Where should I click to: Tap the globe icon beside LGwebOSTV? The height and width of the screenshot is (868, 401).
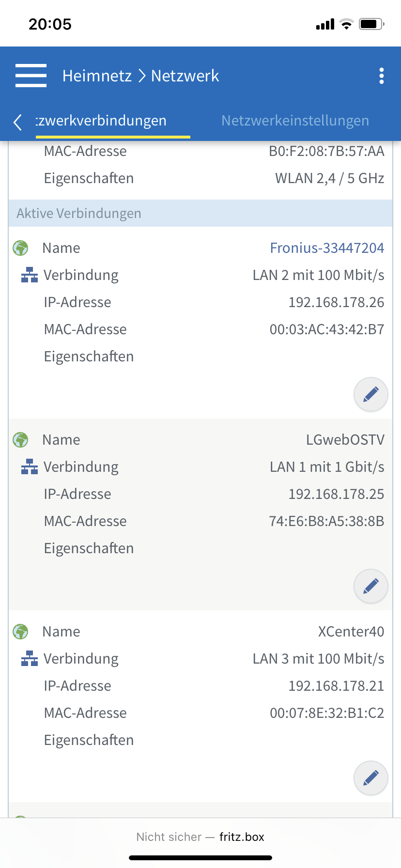(20, 440)
